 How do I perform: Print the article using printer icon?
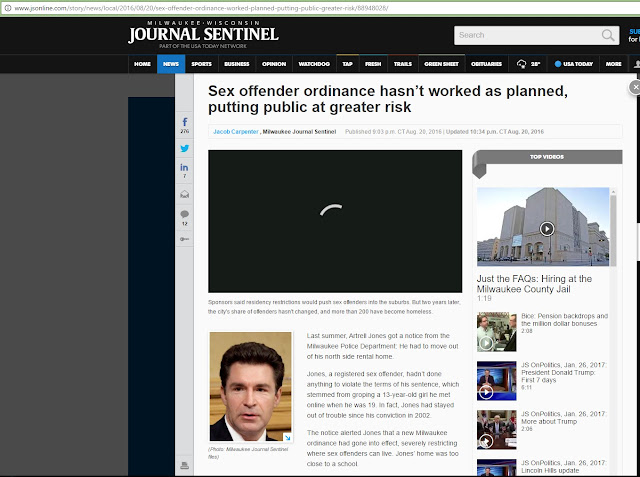coord(184,465)
